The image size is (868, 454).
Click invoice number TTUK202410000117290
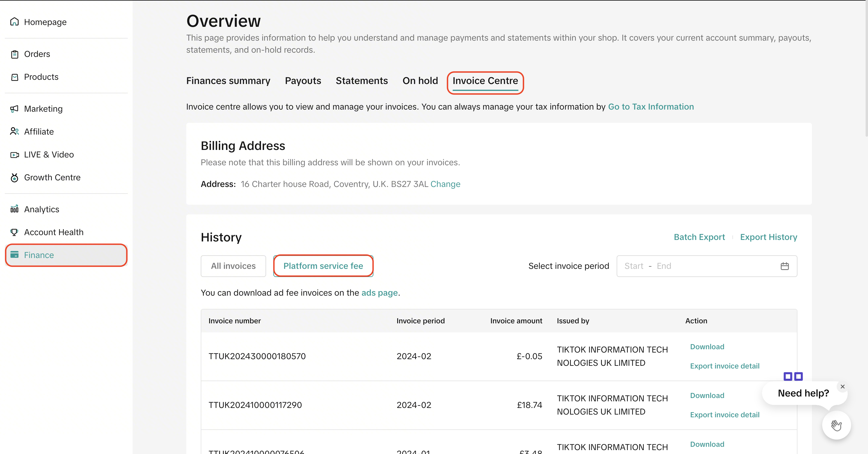point(255,405)
